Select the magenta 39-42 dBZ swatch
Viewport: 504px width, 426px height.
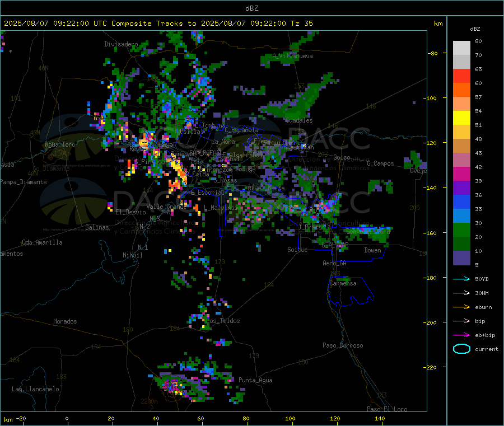tap(461, 174)
